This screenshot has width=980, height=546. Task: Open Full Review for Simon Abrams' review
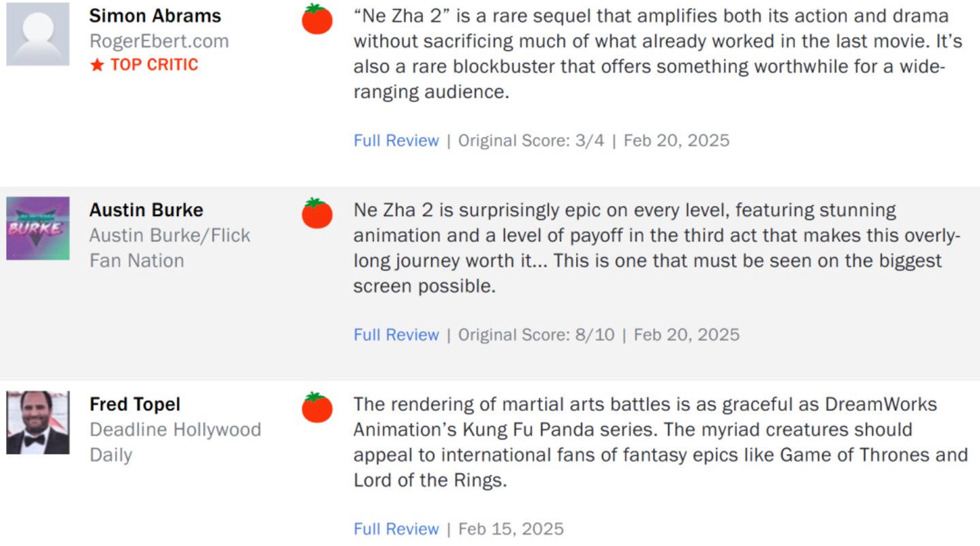point(396,141)
